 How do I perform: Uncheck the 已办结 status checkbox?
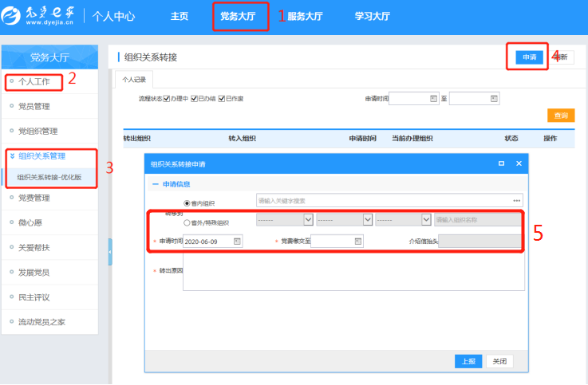[193, 98]
